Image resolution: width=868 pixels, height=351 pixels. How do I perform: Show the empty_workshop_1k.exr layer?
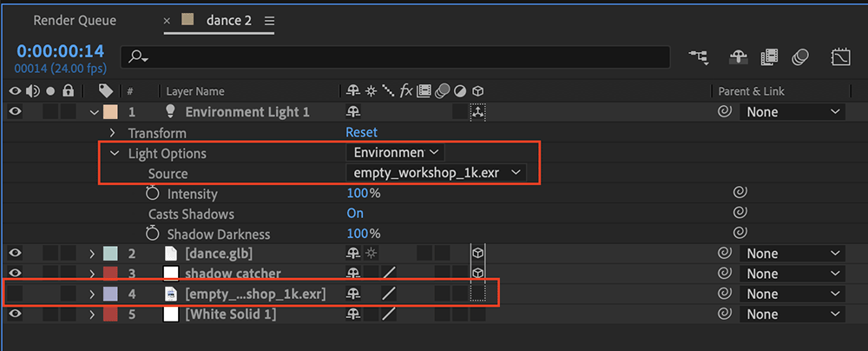[x=15, y=294]
